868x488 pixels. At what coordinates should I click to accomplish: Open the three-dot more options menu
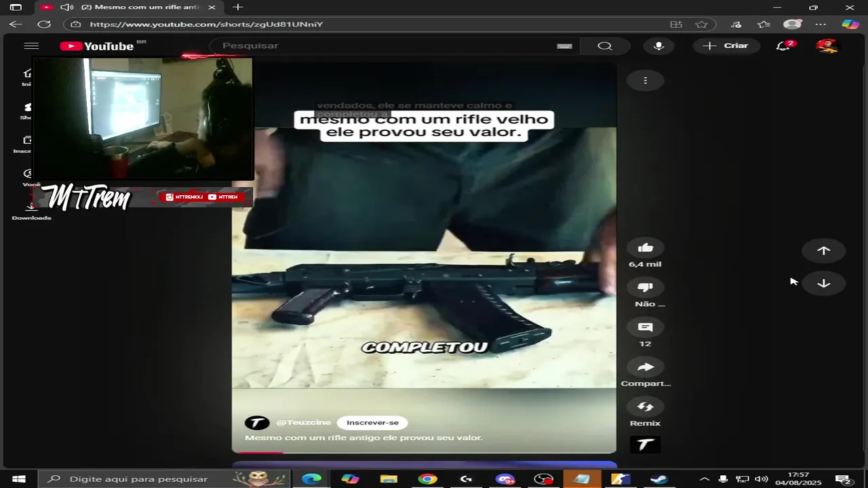(x=645, y=81)
